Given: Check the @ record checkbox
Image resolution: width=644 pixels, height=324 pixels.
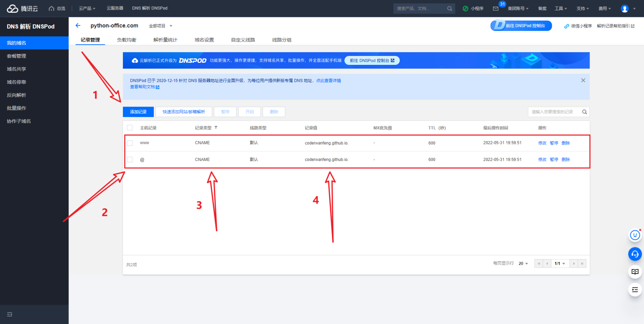Looking at the screenshot, I should pos(130,159).
